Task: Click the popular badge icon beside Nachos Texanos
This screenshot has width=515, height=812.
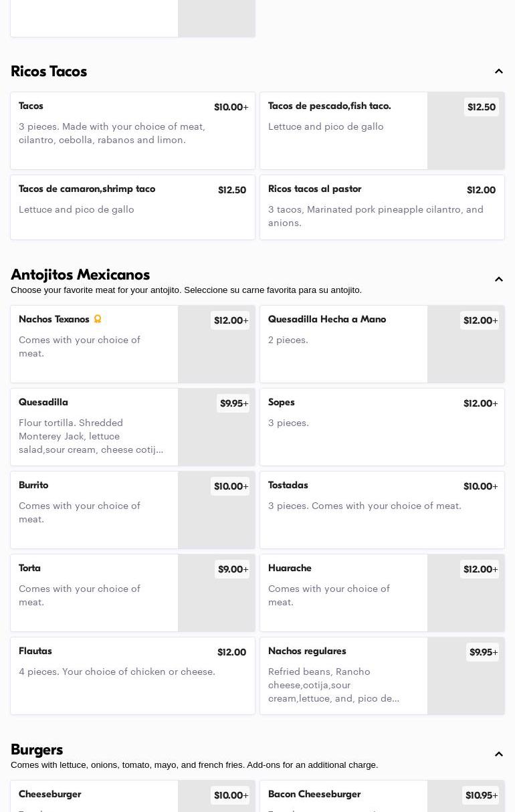Action: (x=98, y=319)
